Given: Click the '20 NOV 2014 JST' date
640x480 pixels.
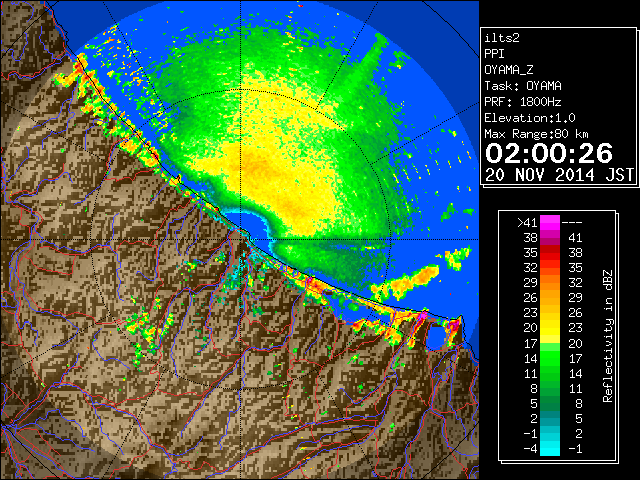Looking at the screenshot, I should click(x=559, y=175).
